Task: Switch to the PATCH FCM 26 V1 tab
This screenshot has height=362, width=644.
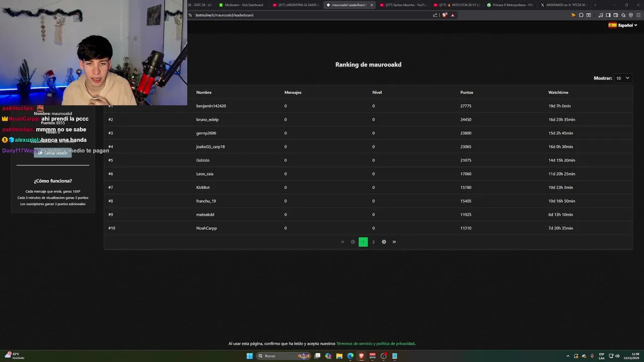Action: (x=457, y=5)
